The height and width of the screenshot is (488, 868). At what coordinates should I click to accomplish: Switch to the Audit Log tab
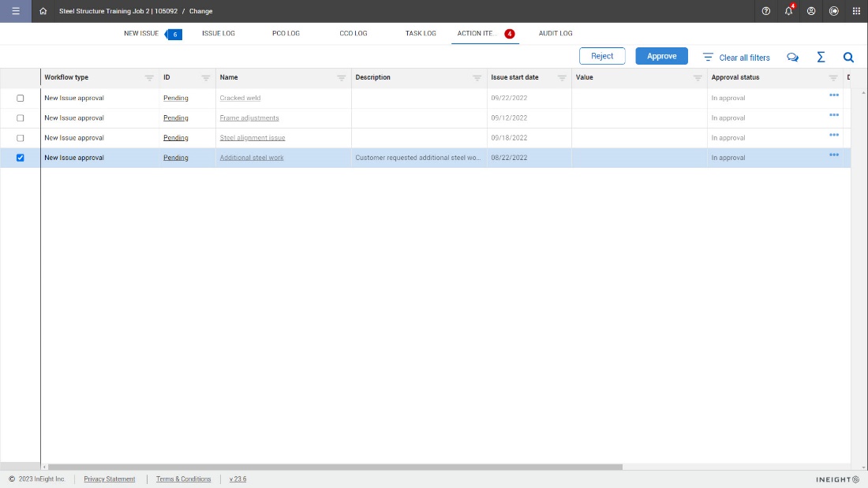coord(556,34)
